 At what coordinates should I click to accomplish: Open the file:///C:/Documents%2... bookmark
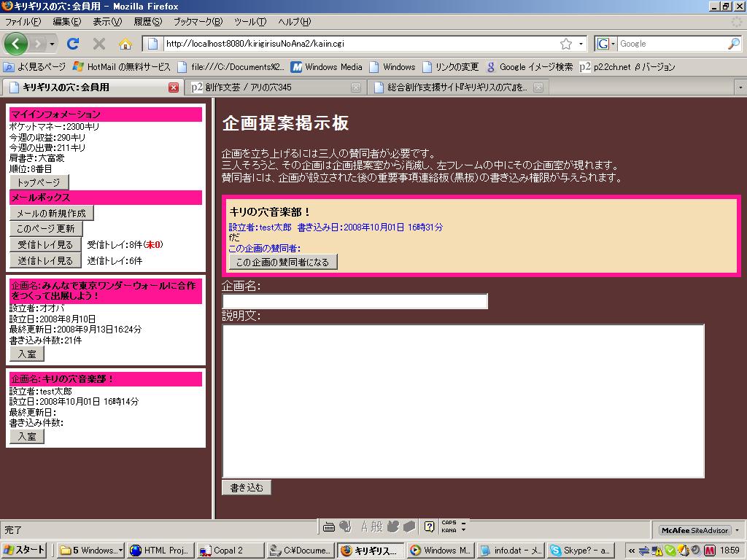(x=231, y=67)
